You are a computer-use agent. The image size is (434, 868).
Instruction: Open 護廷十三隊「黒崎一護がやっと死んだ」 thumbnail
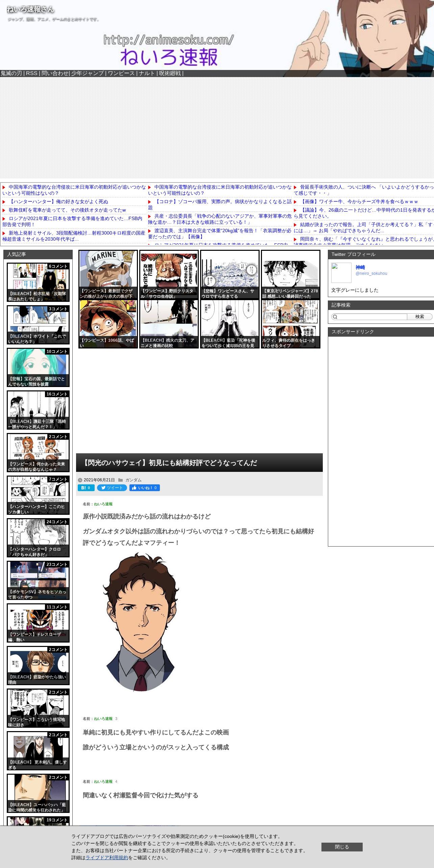(x=38, y=410)
